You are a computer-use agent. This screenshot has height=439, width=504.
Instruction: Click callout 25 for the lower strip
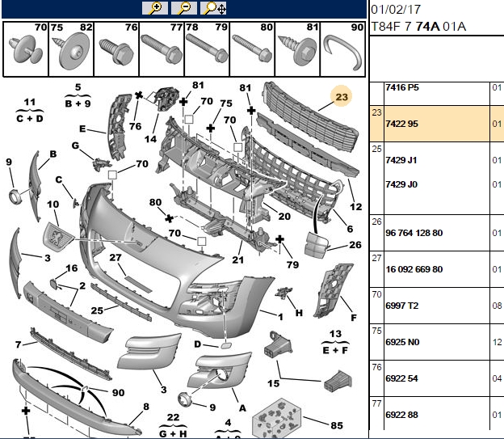tap(97, 310)
